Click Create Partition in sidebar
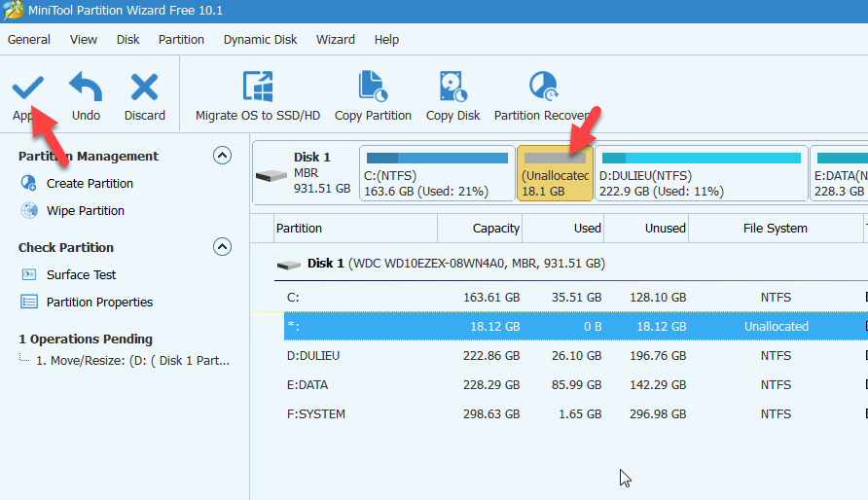 (x=90, y=184)
